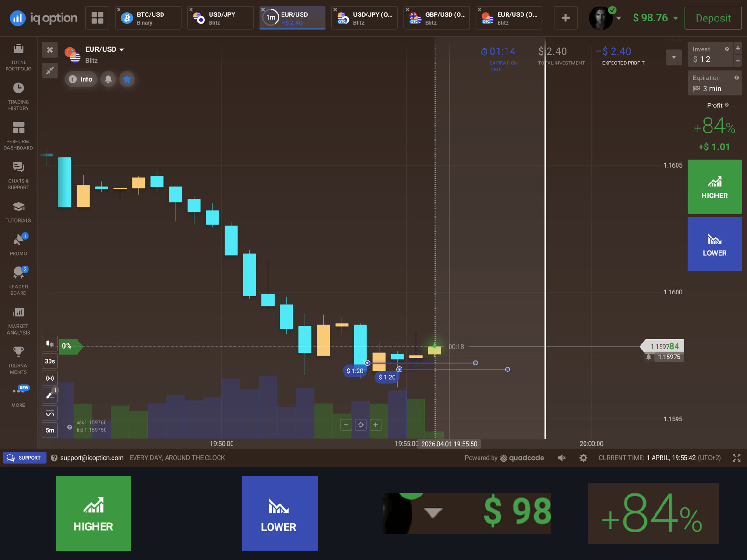Increase invest amount with plus stepper
Image resolution: width=747 pixels, height=560 pixels.
click(738, 48)
